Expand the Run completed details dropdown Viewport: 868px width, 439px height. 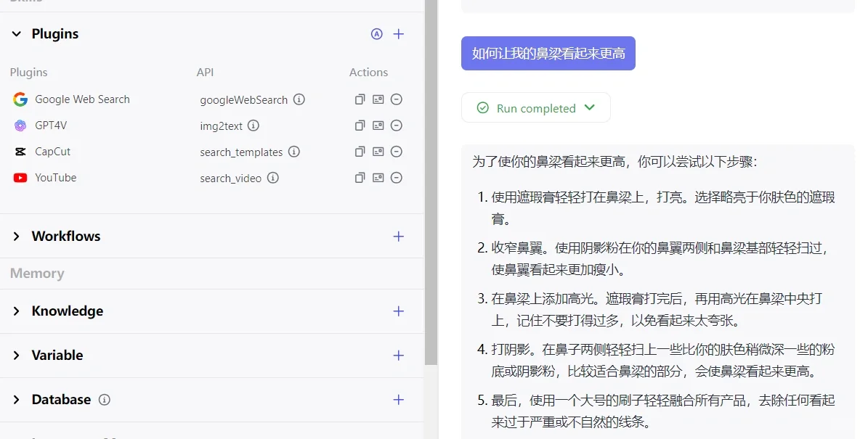click(x=590, y=107)
